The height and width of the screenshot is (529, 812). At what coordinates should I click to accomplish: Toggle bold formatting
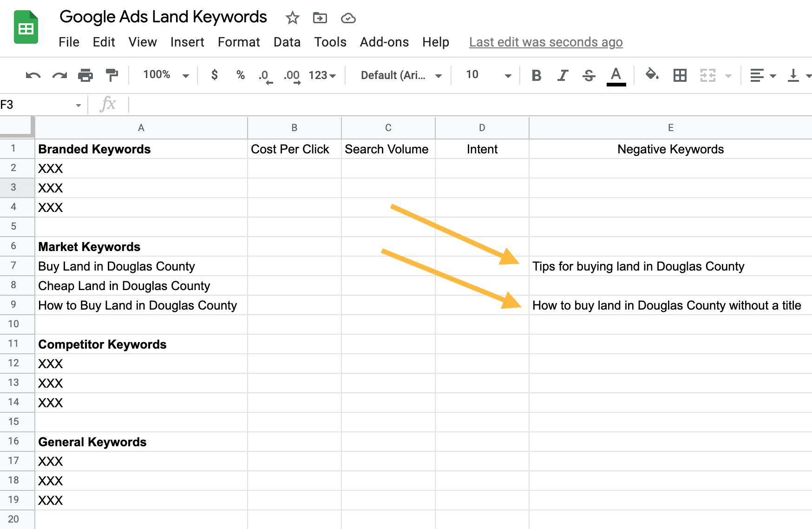537,75
